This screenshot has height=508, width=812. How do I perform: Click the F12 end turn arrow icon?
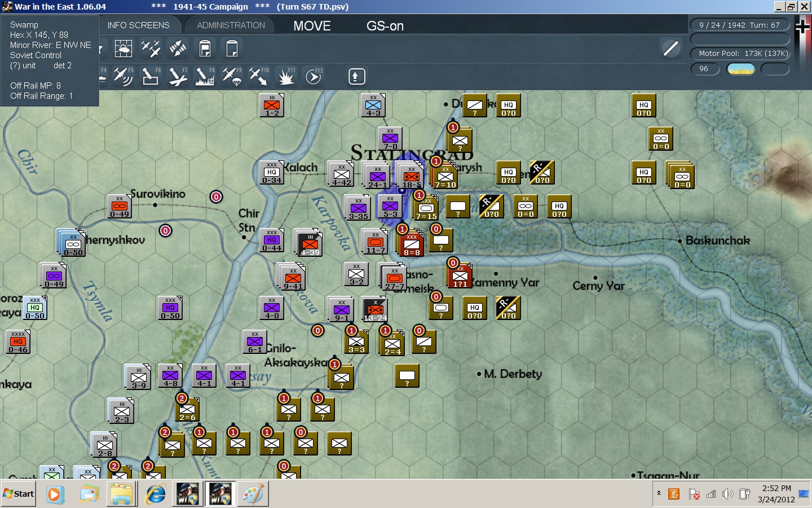pyautogui.click(x=314, y=76)
